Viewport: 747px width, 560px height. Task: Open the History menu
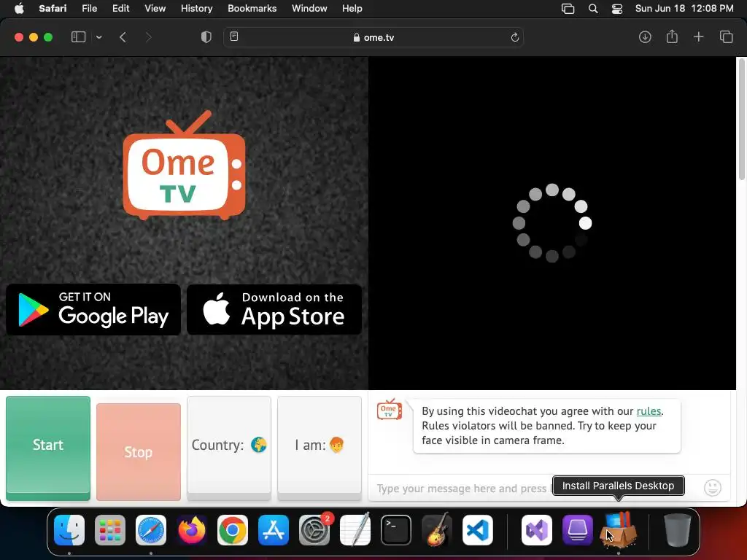pyautogui.click(x=196, y=8)
